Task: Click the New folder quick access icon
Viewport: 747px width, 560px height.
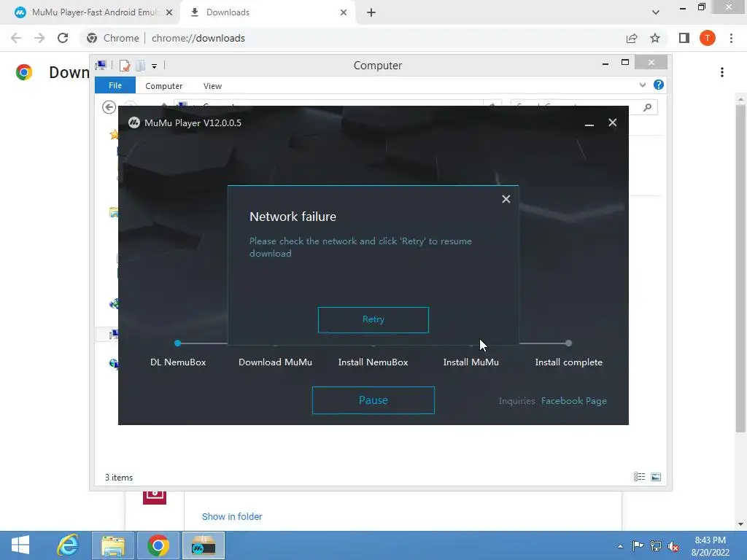Action: (x=140, y=65)
